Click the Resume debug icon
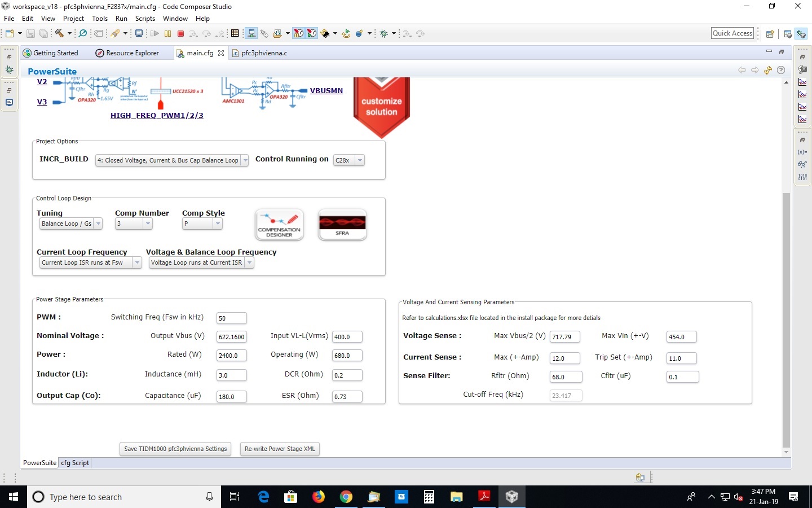This screenshot has width=812, height=508. click(155, 33)
